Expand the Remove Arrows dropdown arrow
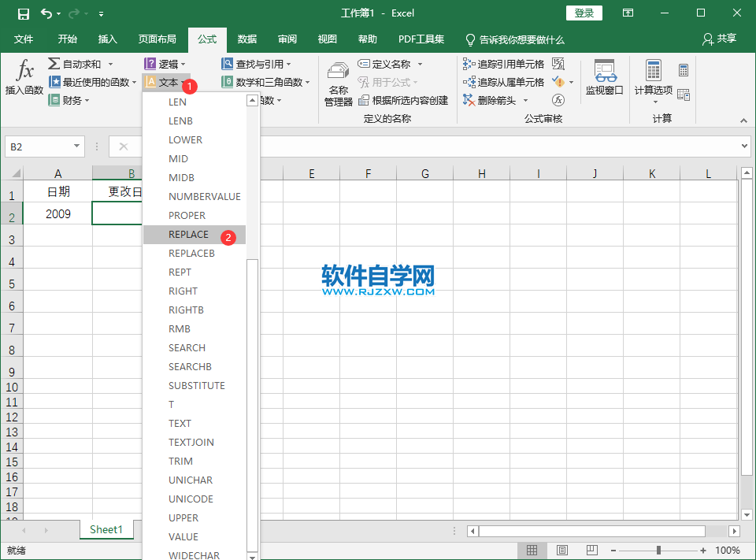 525,100
